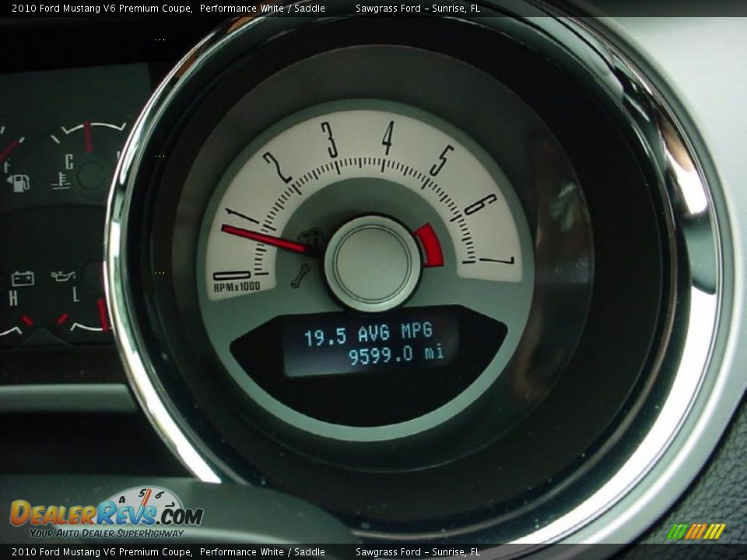Click the temperature gauge red needle
The image size is (747, 560).
pyautogui.click(x=88, y=137)
